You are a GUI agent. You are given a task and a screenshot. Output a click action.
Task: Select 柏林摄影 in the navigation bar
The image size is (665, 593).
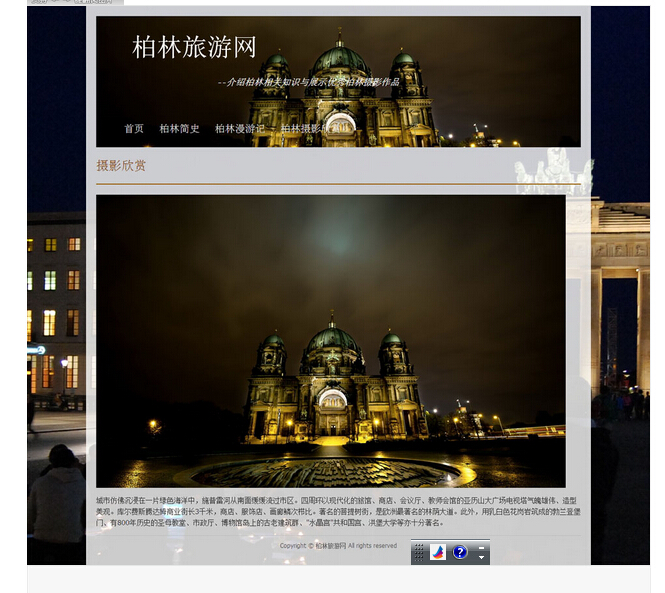tap(301, 129)
